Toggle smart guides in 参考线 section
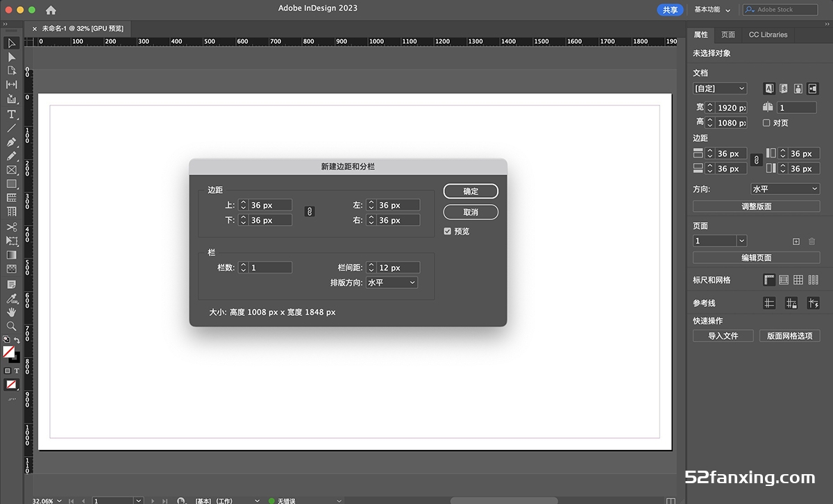The height and width of the screenshot is (504, 833). [x=813, y=303]
